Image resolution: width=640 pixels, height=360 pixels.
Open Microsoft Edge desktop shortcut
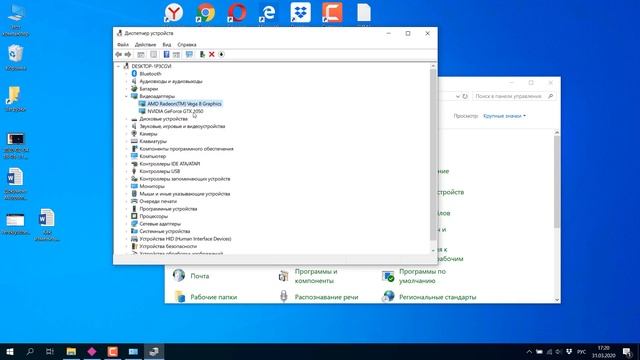(268, 12)
